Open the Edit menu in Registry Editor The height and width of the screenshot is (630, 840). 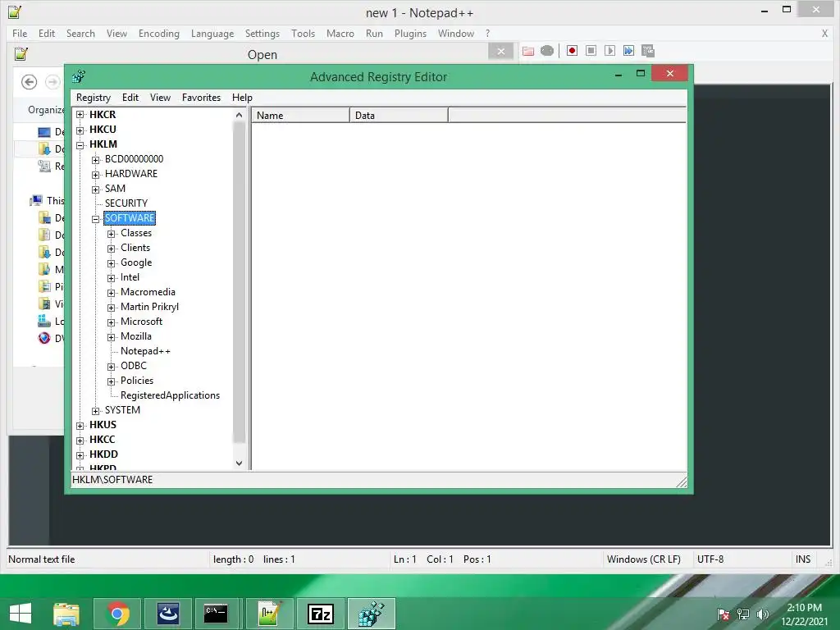pos(130,98)
